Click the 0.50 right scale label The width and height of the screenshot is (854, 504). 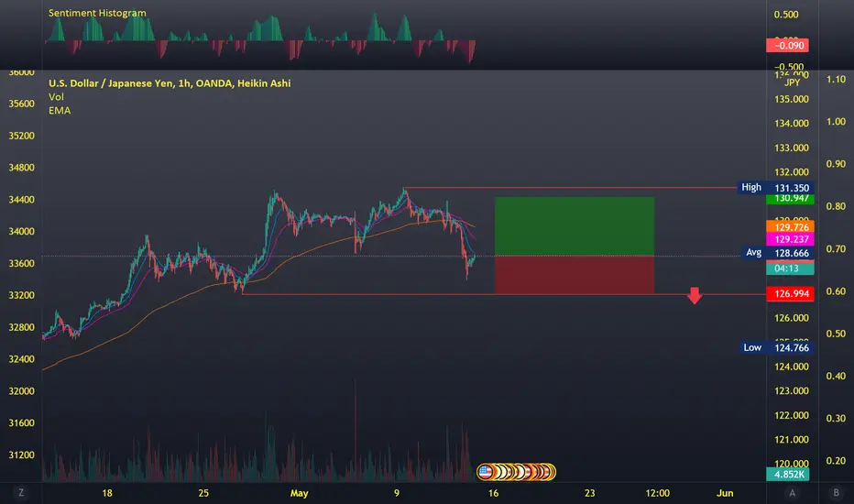point(836,334)
